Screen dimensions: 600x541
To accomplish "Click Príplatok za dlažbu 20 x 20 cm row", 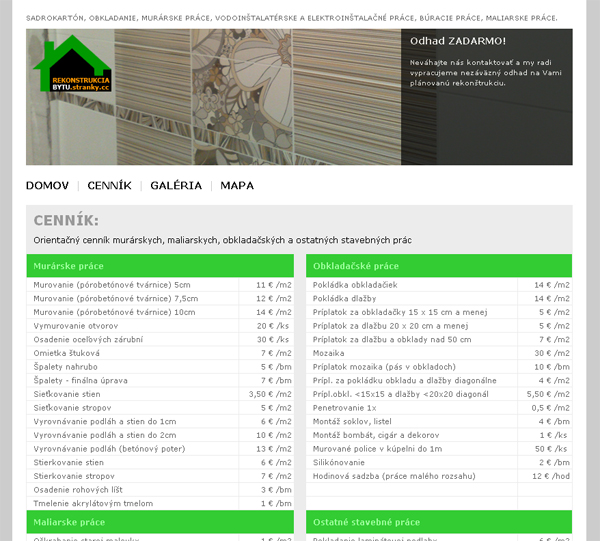I will coord(439,326).
